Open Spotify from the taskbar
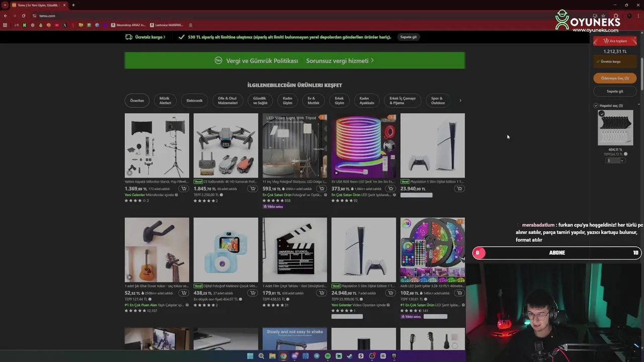Image resolution: width=644 pixels, height=362 pixels. coord(328,356)
